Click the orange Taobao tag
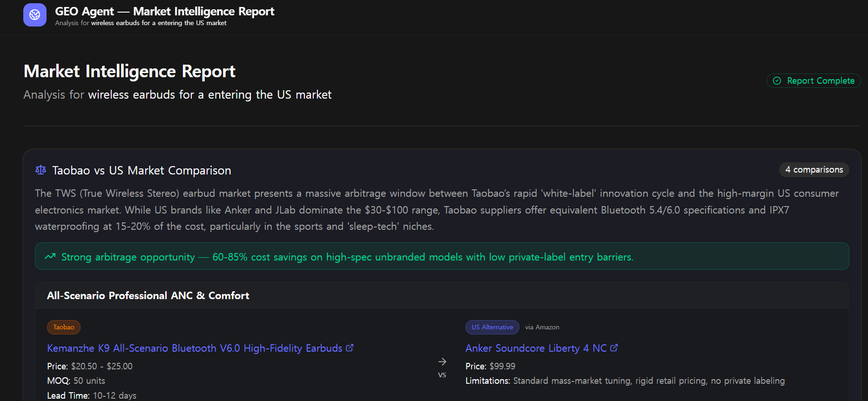Viewport: 868px width, 401px height. [x=64, y=327]
